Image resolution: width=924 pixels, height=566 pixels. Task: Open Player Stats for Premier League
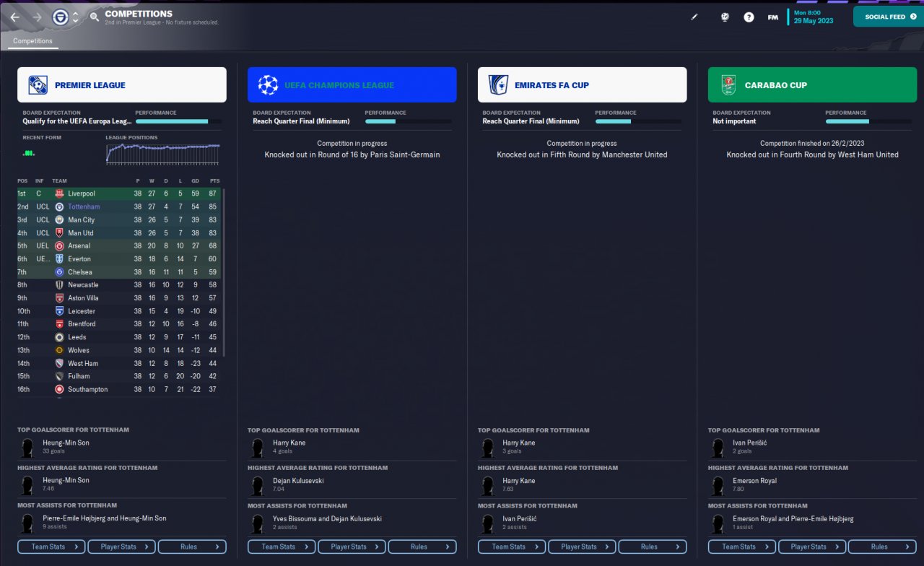click(122, 547)
